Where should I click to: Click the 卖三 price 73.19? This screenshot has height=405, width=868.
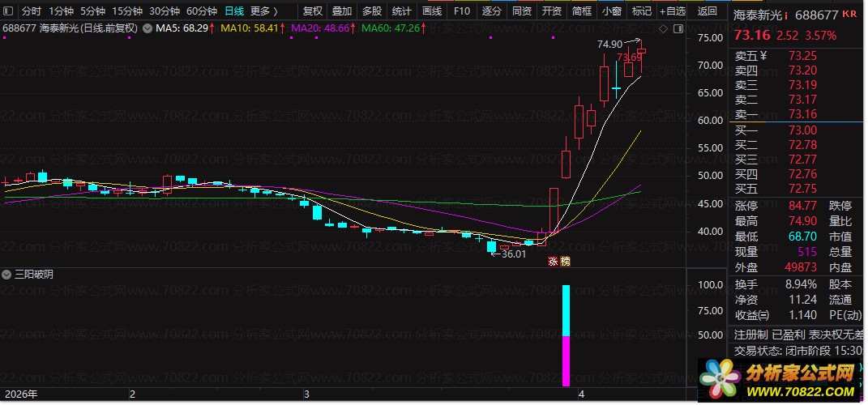click(802, 85)
